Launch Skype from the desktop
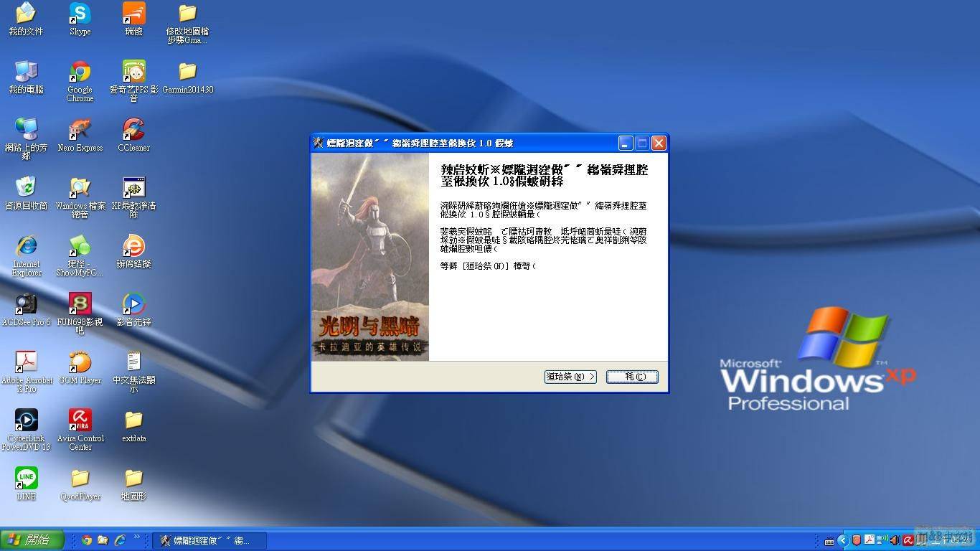Screen dimensions: 980x551 click(x=80, y=19)
